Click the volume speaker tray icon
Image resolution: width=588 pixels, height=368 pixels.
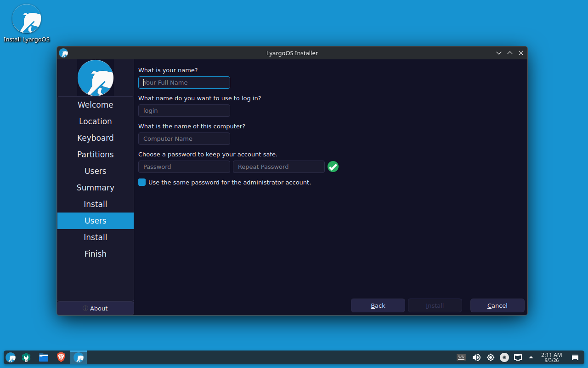click(x=476, y=357)
